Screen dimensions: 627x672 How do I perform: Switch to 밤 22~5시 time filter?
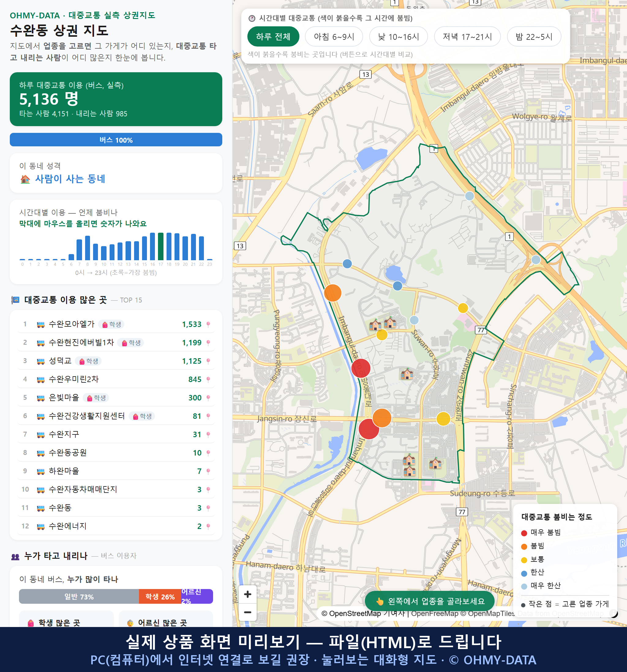point(534,36)
